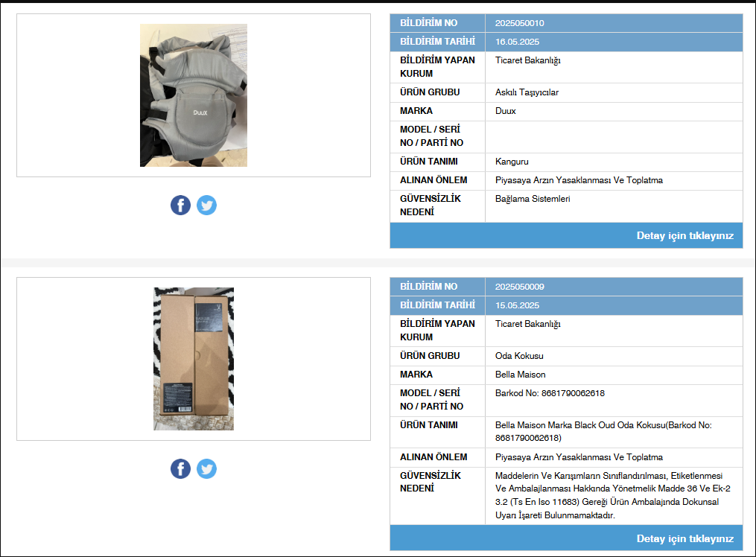Share the Bella Maison notice on Facebook
756x557 pixels.
coord(180,469)
